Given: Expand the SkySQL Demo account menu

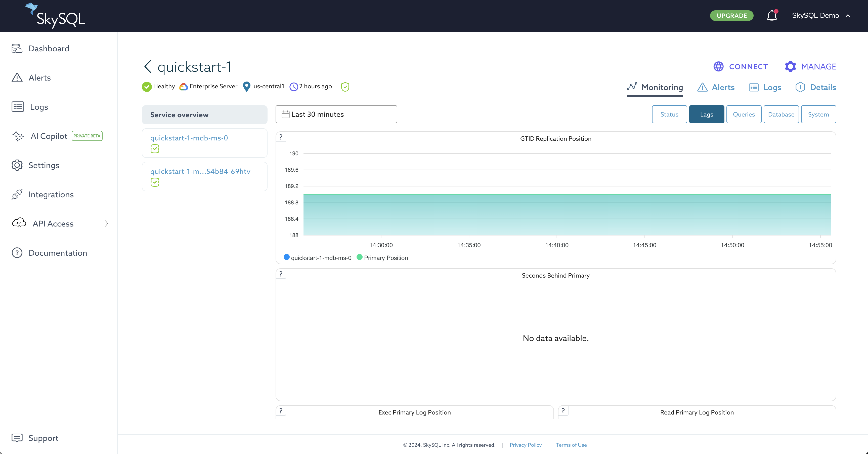Looking at the screenshot, I should coord(821,16).
